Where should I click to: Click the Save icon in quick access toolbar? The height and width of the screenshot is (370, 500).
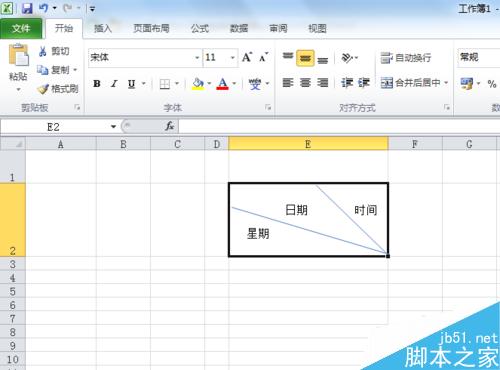click(27, 8)
